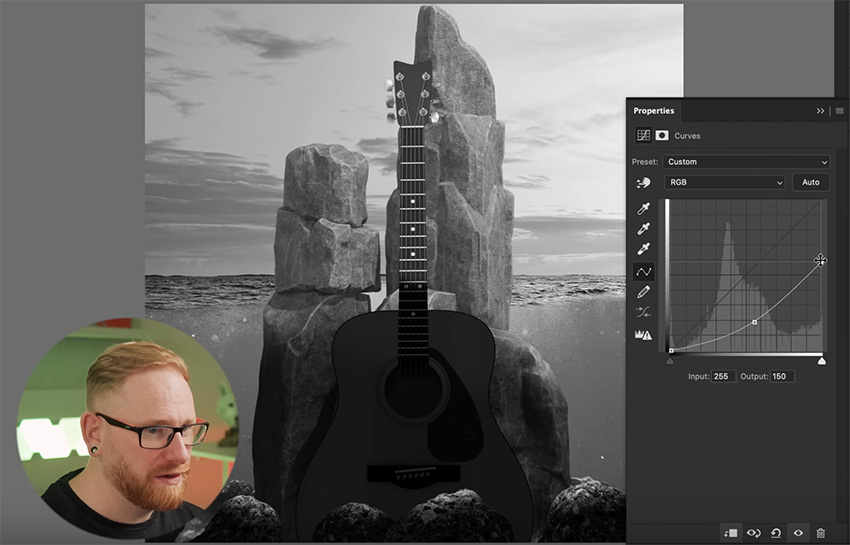The image size is (850, 545).
Task: Click the 'Preset:' label
Action: coord(645,162)
